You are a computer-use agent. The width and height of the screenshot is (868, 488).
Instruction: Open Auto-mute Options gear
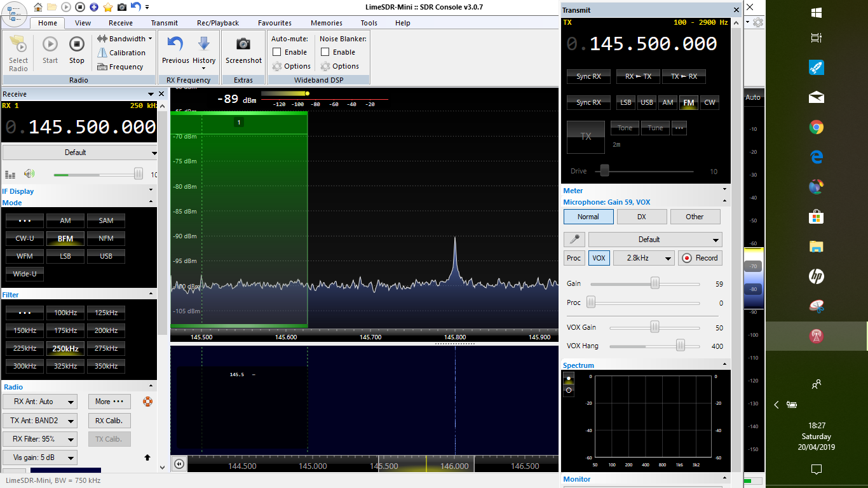point(292,66)
